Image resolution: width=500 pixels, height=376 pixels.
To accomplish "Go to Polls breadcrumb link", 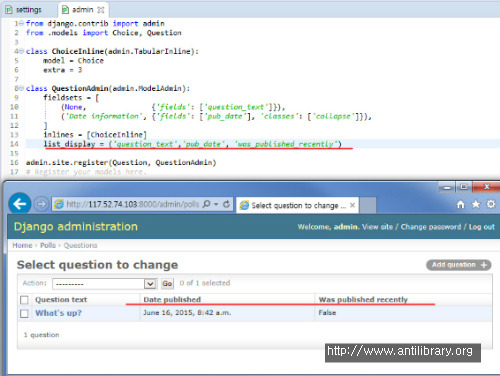I will 48,245.
